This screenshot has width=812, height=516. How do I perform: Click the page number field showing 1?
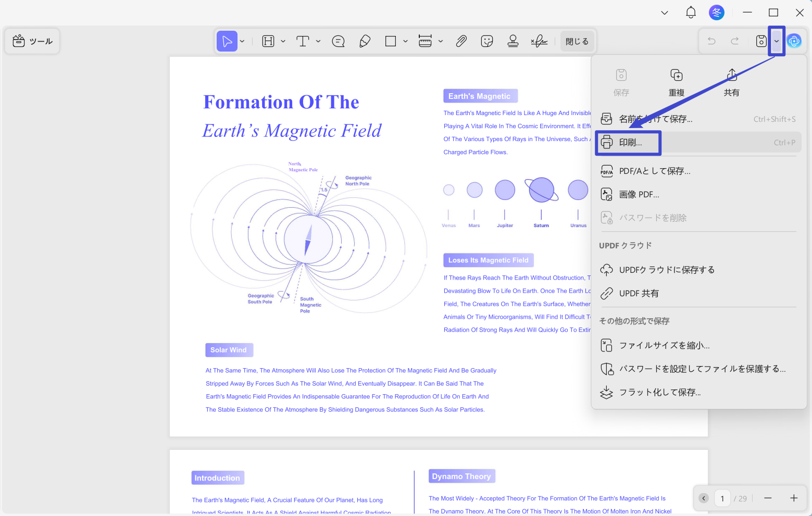tap(722, 498)
